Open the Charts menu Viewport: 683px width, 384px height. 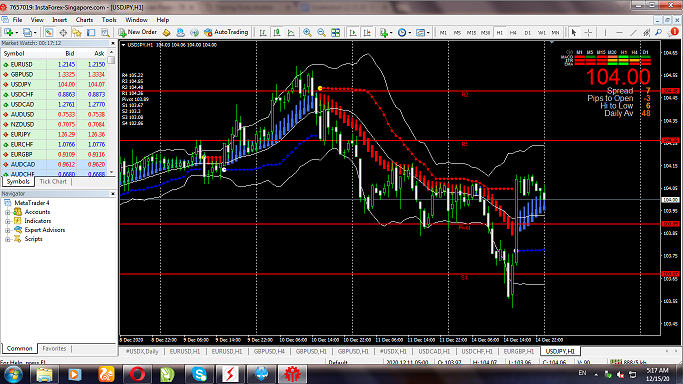(x=84, y=20)
